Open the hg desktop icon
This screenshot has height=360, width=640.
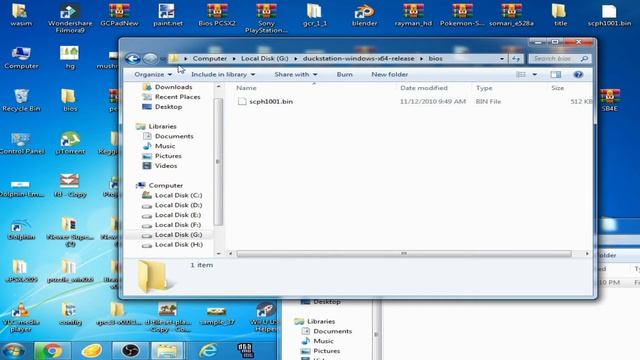[70, 58]
